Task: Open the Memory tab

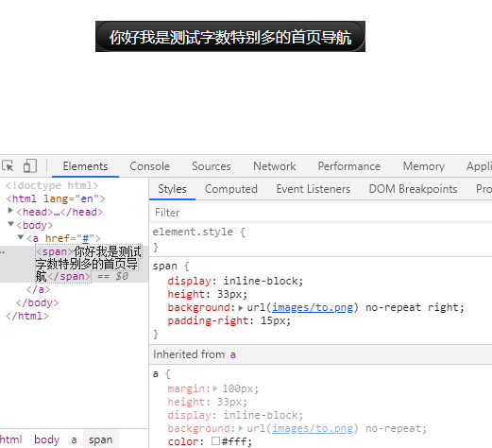Action: pos(424,166)
